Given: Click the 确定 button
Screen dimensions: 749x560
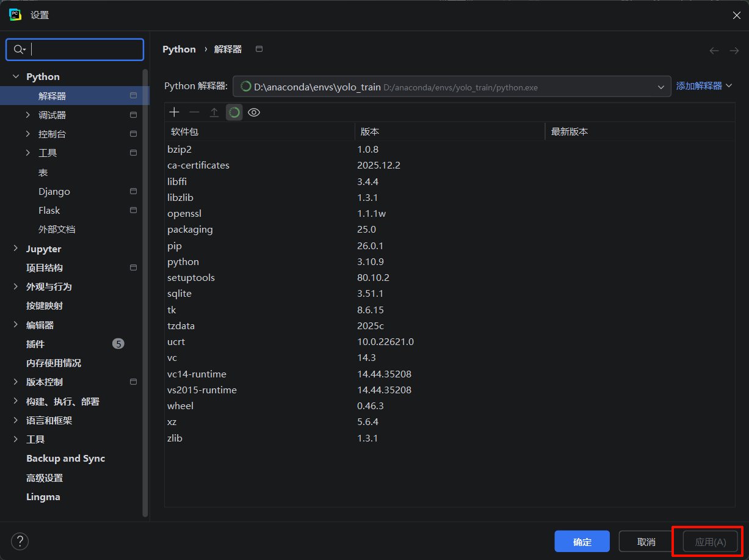Looking at the screenshot, I should click(x=582, y=542).
